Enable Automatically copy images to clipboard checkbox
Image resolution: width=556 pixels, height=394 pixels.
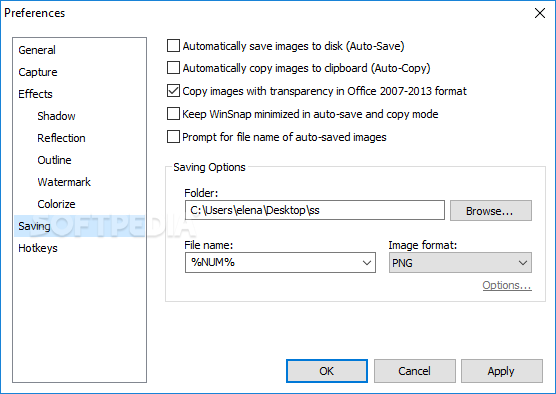[173, 68]
